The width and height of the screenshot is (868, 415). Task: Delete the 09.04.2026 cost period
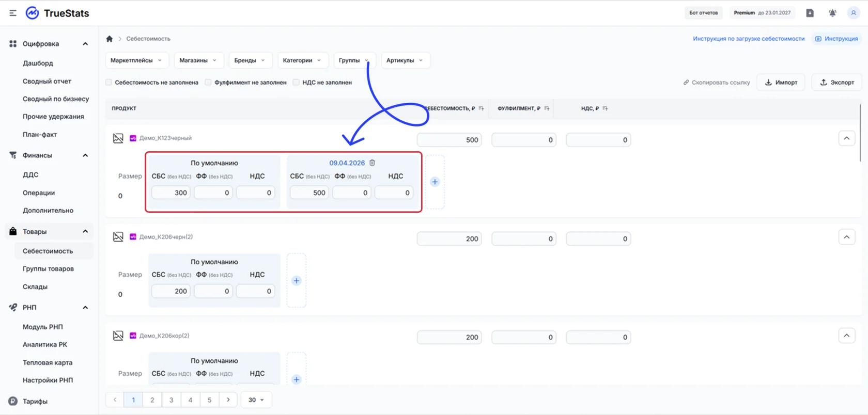coord(372,163)
